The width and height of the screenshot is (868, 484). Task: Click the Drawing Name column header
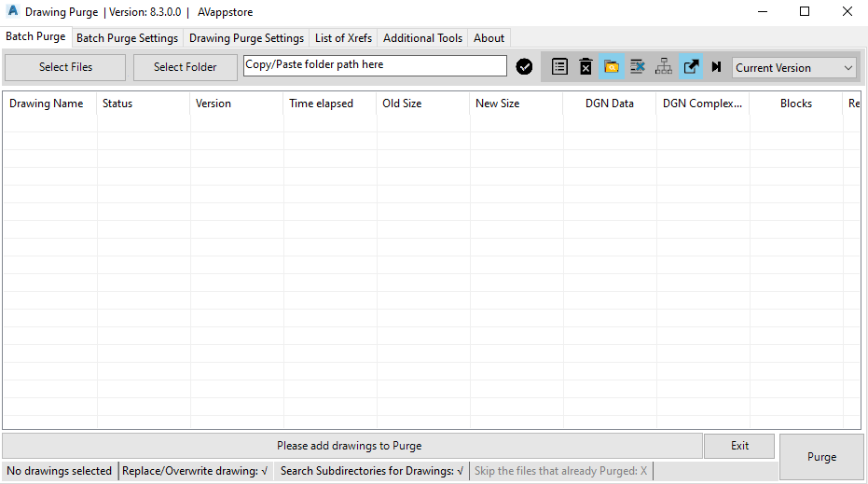49,104
